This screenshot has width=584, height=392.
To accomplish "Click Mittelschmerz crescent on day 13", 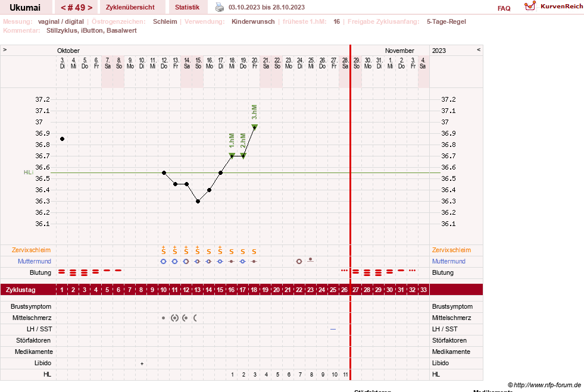I will [195, 318].
